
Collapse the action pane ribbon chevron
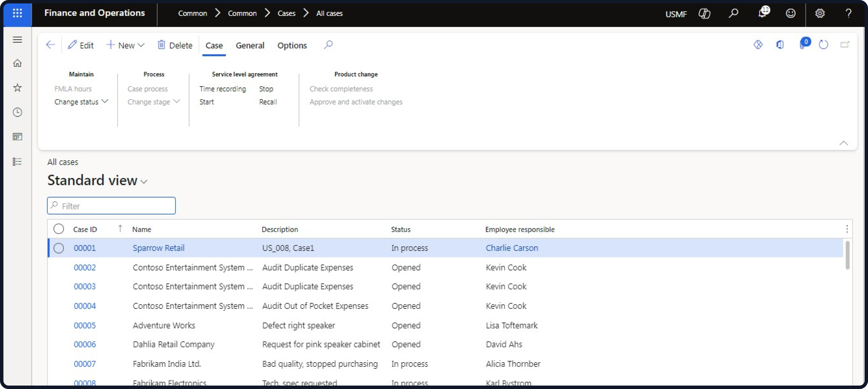tap(843, 143)
